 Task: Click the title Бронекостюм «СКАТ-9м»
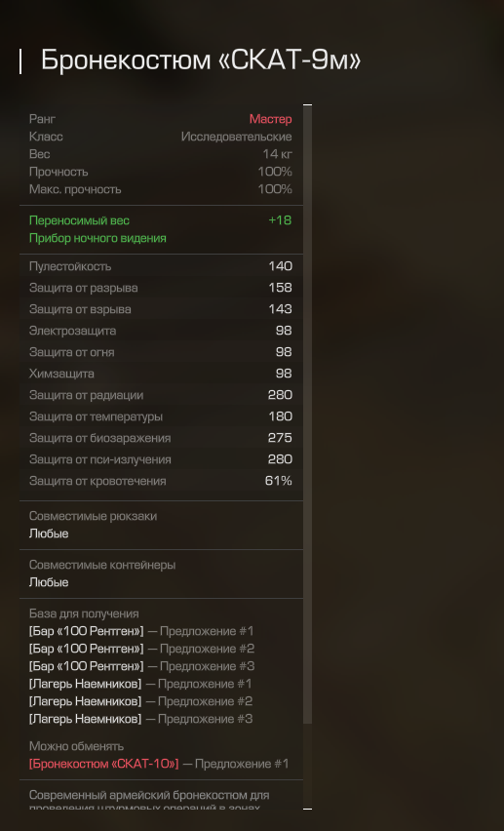click(201, 59)
